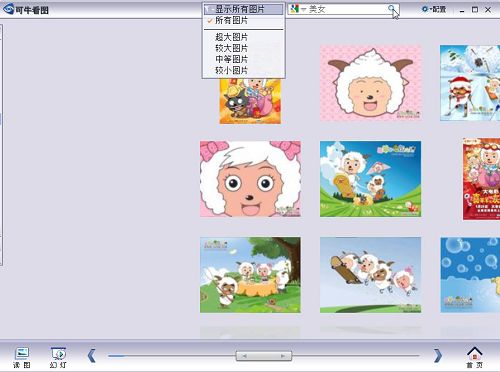This screenshot has height=372, width=500.
Task: Open the Google search engine dropdown
Action: point(298,9)
